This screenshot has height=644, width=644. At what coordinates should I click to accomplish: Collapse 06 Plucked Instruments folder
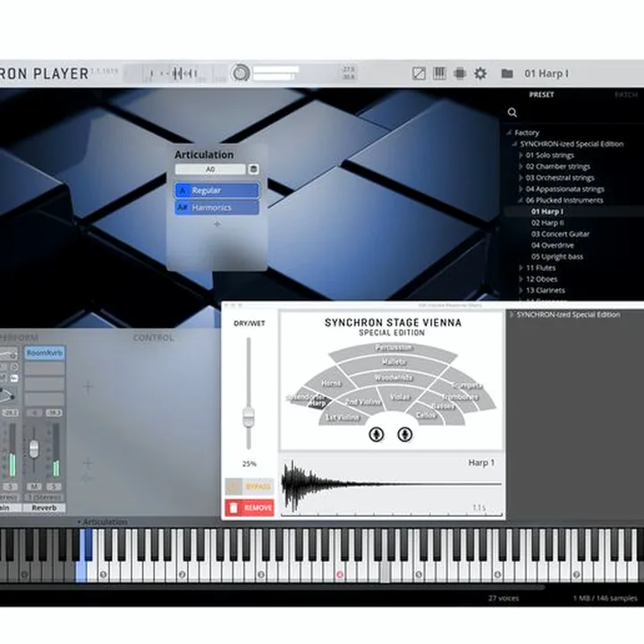(521, 200)
